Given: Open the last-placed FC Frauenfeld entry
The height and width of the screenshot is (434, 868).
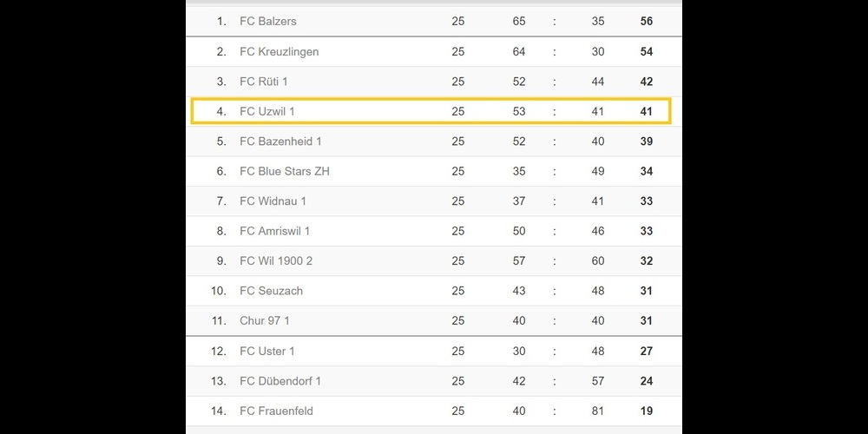Looking at the screenshot, I should click(276, 411).
